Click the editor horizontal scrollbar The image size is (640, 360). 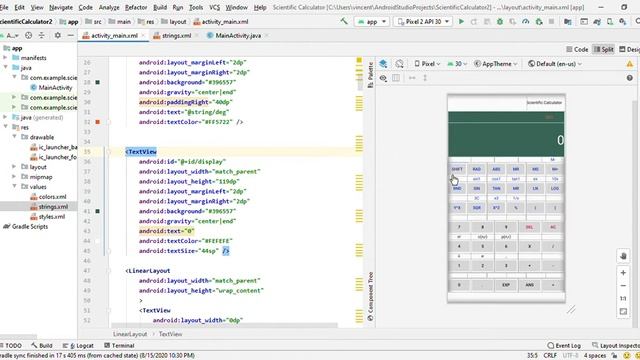click(x=224, y=325)
